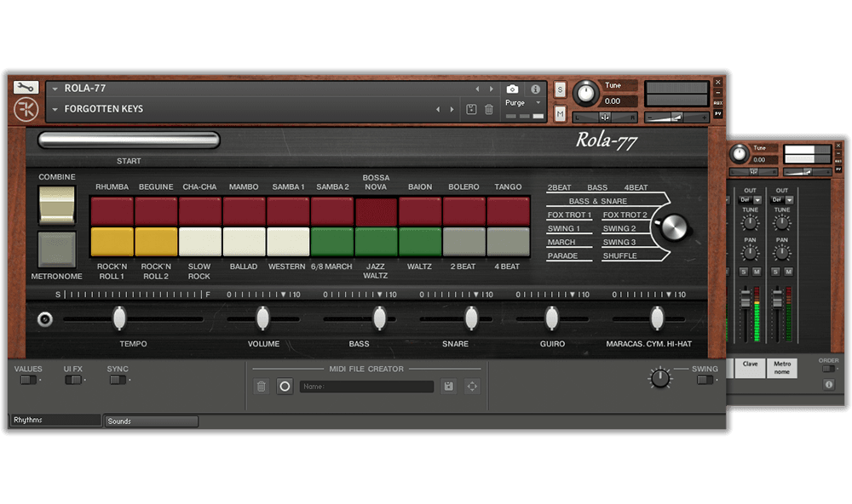Click the output volume slider in front header
The width and height of the screenshot is (852, 504).
(x=676, y=117)
